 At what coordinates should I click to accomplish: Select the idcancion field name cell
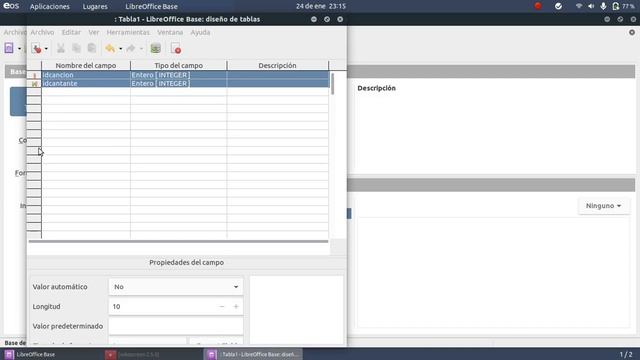click(86, 75)
